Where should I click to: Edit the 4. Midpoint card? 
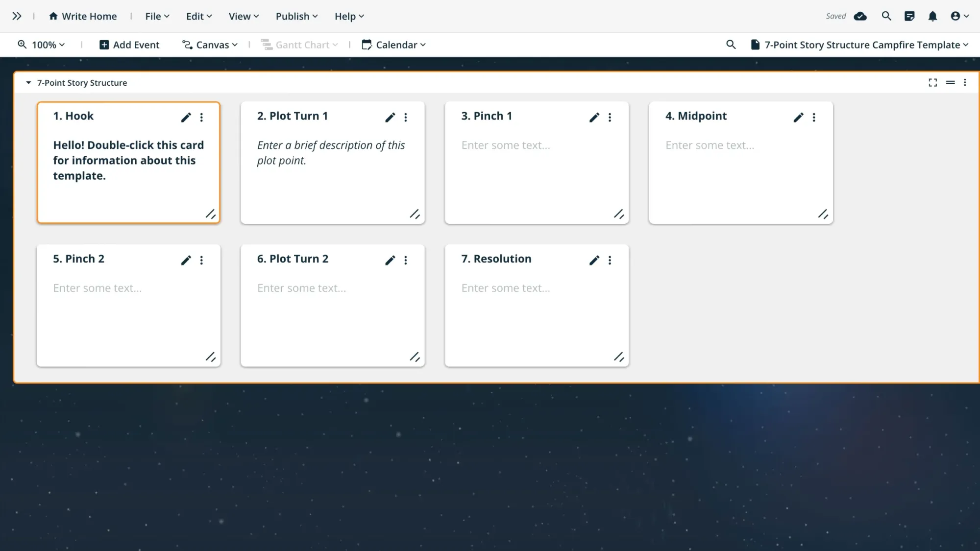(798, 117)
